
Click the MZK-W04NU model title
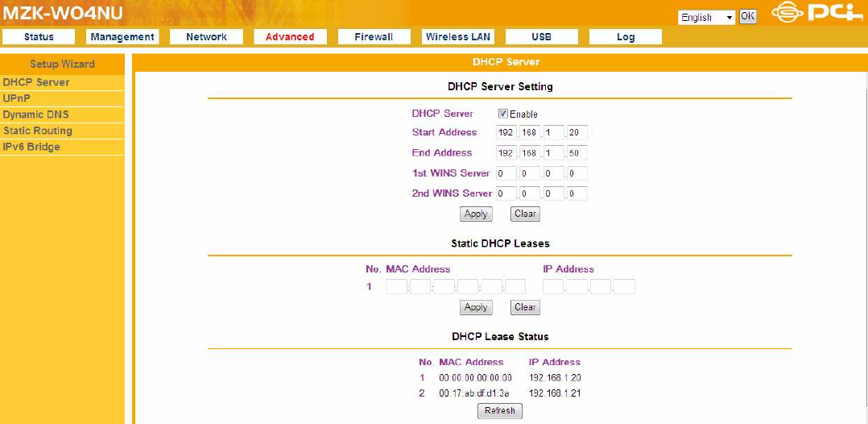point(63,14)
